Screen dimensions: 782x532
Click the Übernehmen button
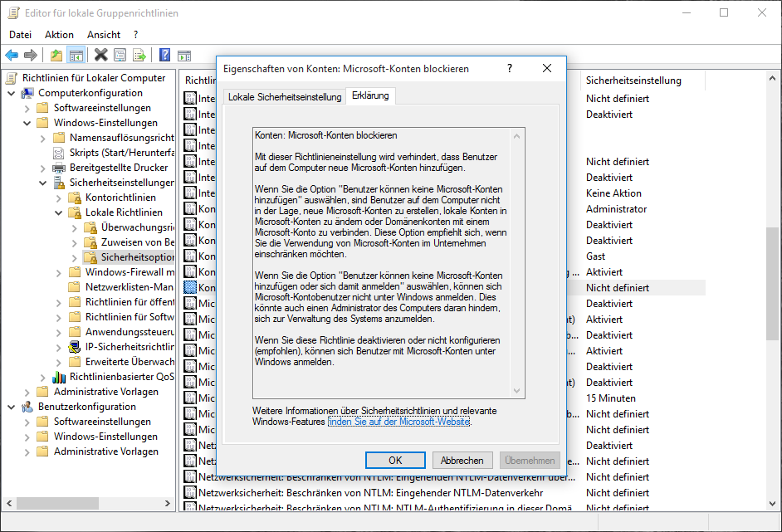click(x=530, y=460)
